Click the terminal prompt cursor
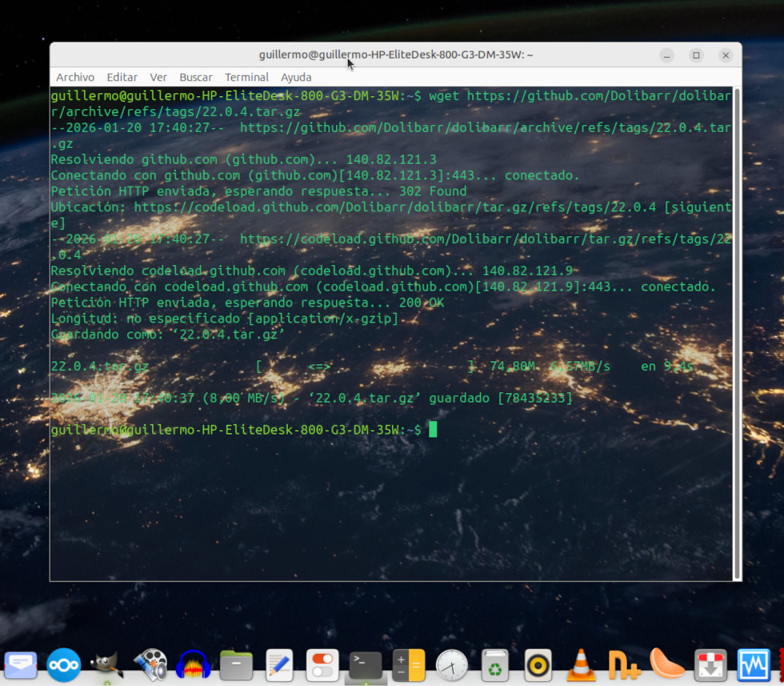 (433, 430)
